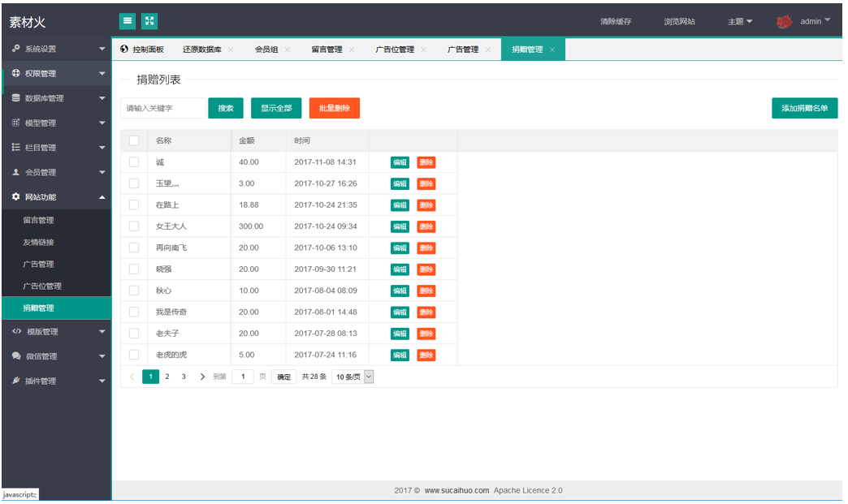This screenshot has height=504, width=848.
Task: Go to page 3 in pagination
Action: pyautogui.click(x=184, y=377)
